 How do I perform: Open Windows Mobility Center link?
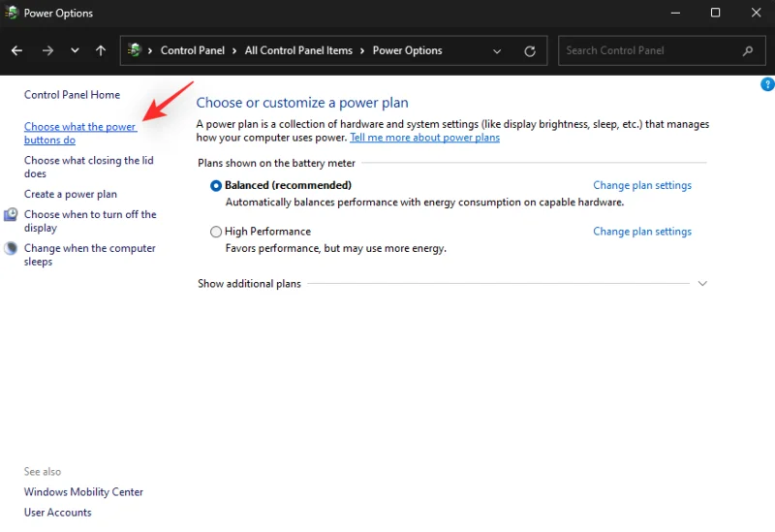[83, 492]
